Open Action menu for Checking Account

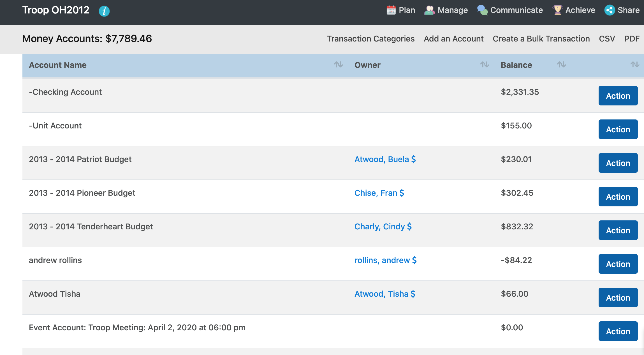pyautogui.click(x=618, y=96)
